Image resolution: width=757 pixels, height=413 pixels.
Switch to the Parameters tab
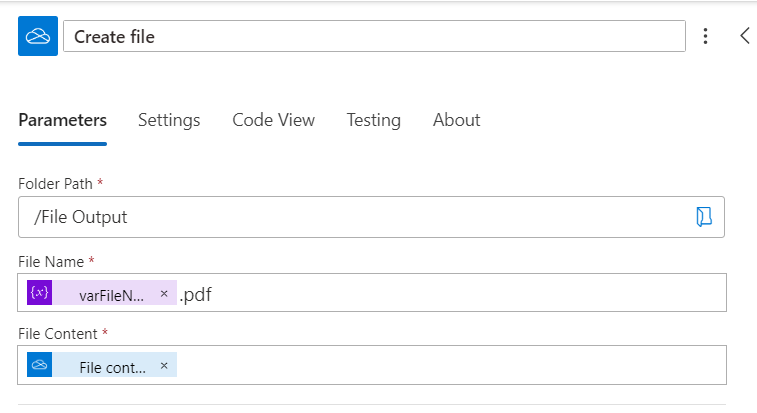(x=62, y=120)
